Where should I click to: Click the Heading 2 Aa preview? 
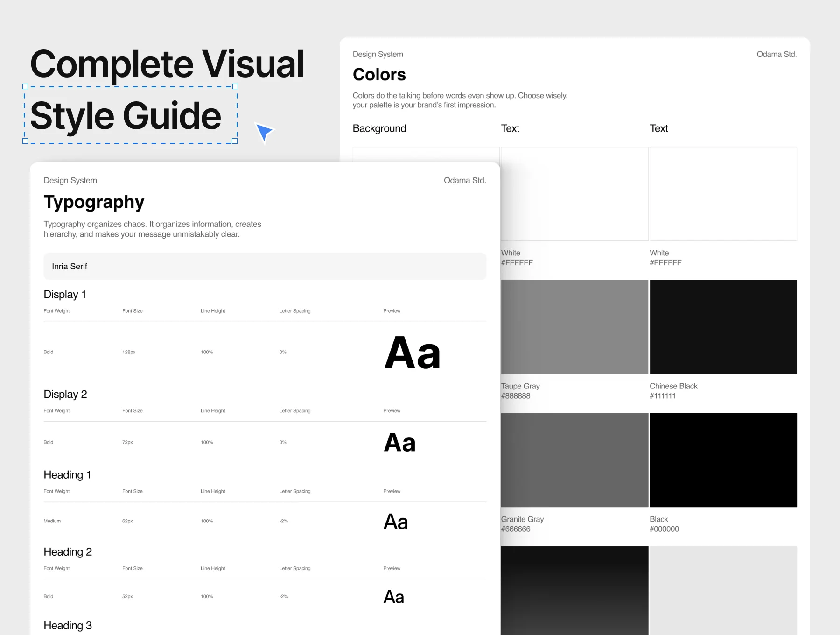point(394,597)
